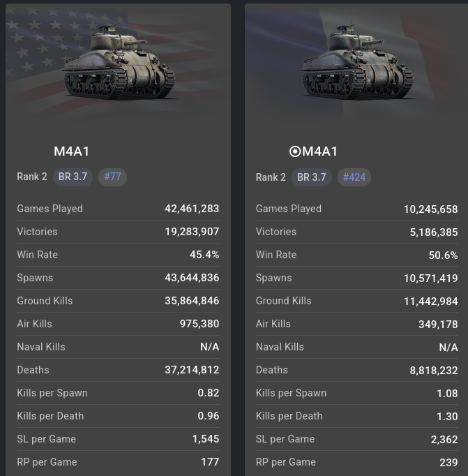Click Games Played value 42,461,283
This screenshot has width=468, height=476.
click(192, 209)
